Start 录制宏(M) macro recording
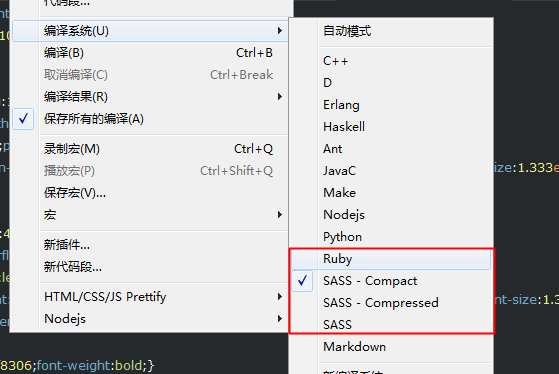This screenshot has height=374, width=559. [x=150, y=149]
